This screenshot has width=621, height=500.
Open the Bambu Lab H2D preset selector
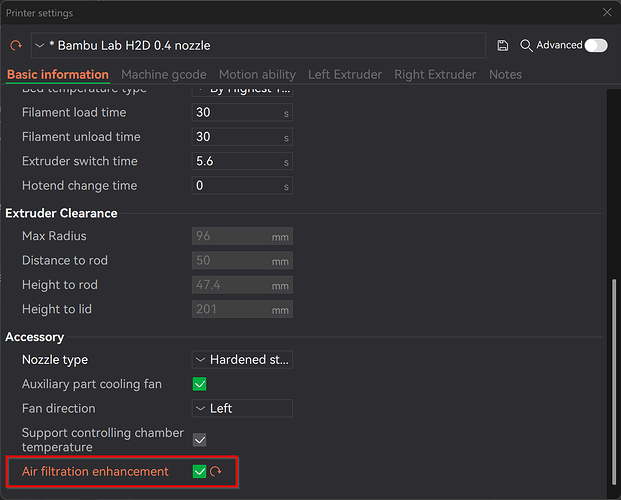pyautogui.click(x=259, y=46)
